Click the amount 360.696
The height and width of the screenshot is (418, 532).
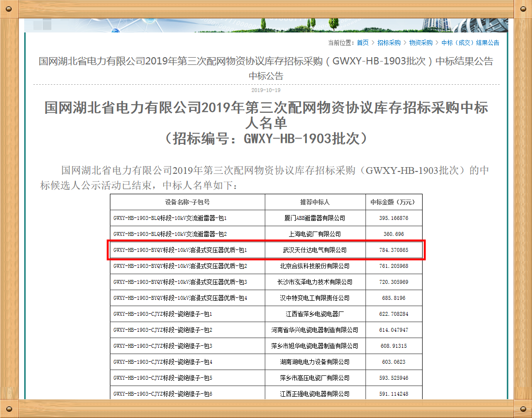[394, 234]
